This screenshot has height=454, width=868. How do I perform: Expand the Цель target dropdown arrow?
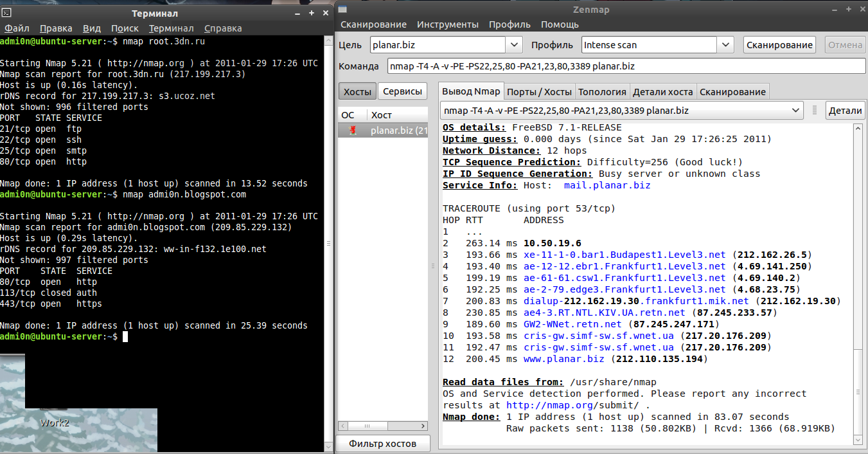[x=514, y=45]
